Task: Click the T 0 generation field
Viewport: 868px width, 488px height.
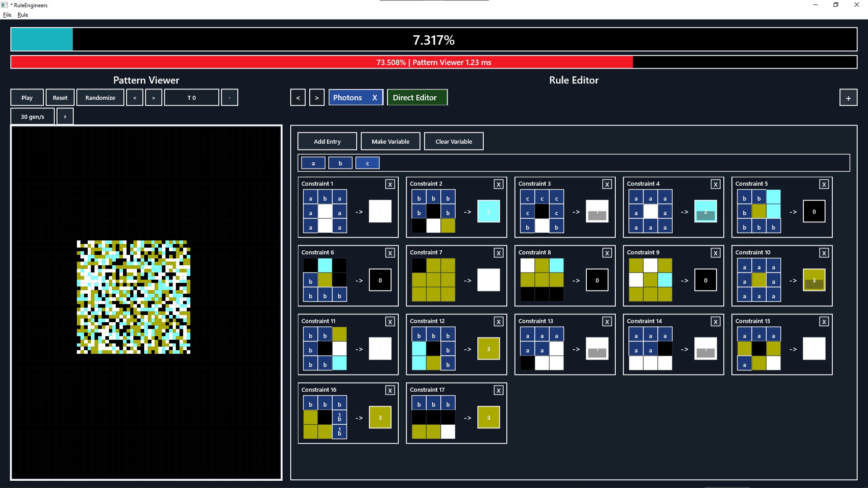Action: [192, 98]
